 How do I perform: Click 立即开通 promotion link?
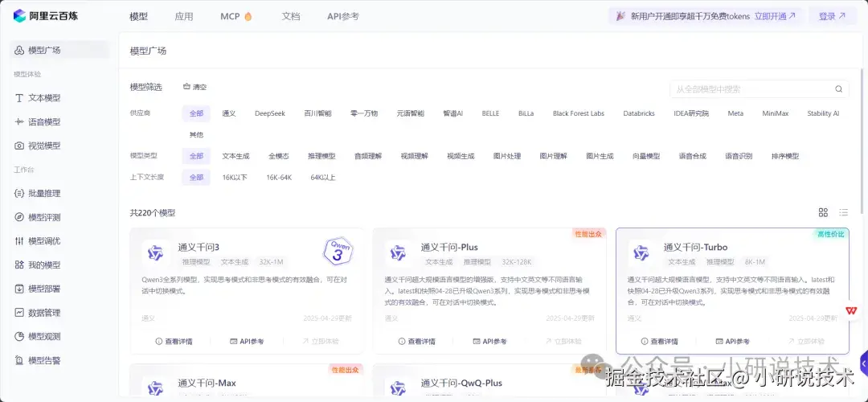(775, 16)
